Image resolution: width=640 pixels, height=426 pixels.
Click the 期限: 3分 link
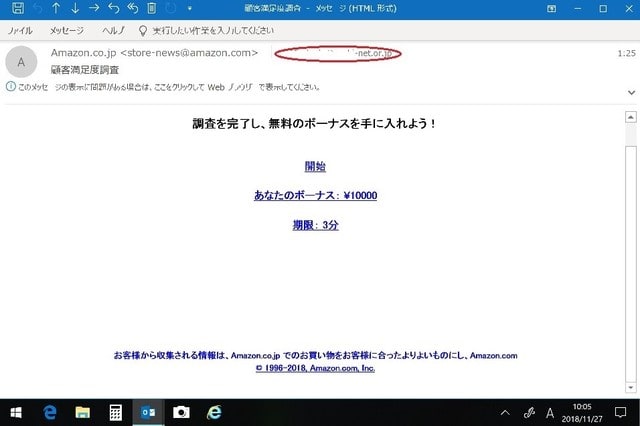316,225
